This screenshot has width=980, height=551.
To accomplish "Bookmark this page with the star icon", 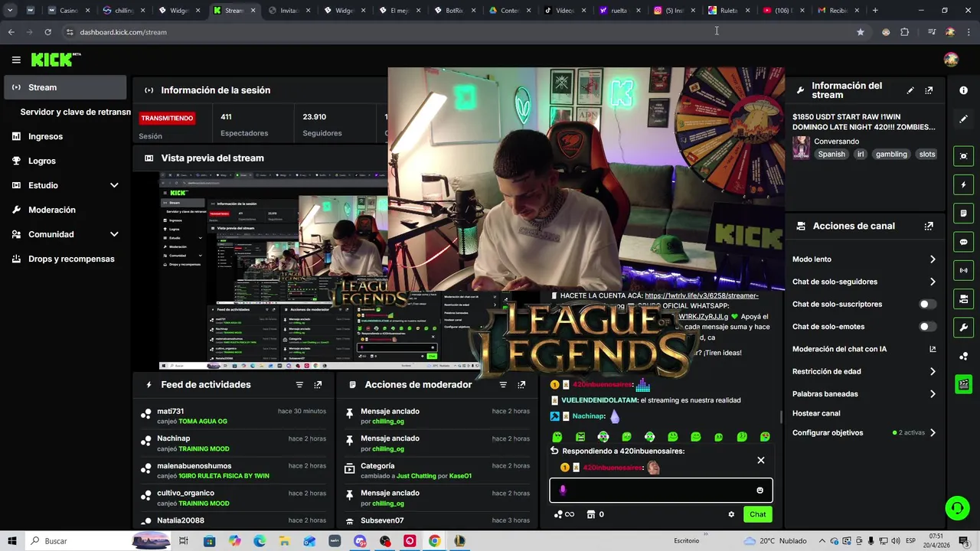I will (x=861, y=32).
